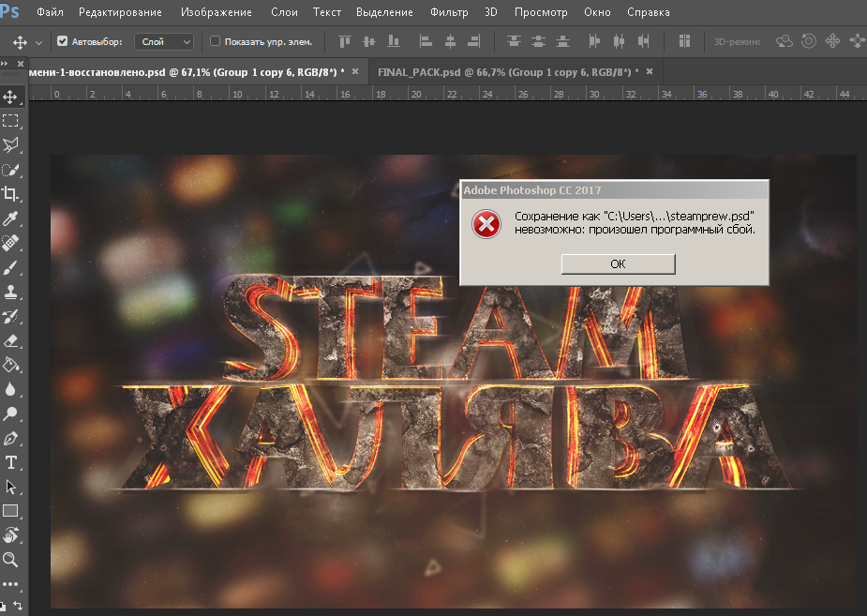Open Move tool preset picker arrow
This screenshot has width=867, height=616.
click(38, 42)
